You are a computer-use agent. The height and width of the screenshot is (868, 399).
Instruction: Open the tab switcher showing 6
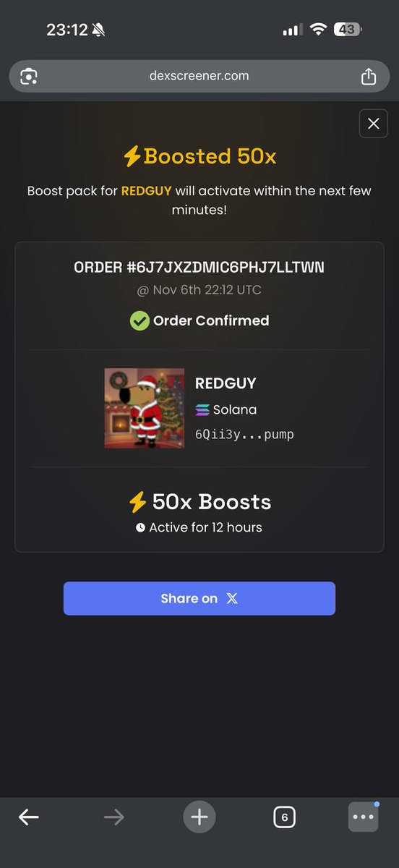pos(284,817)
